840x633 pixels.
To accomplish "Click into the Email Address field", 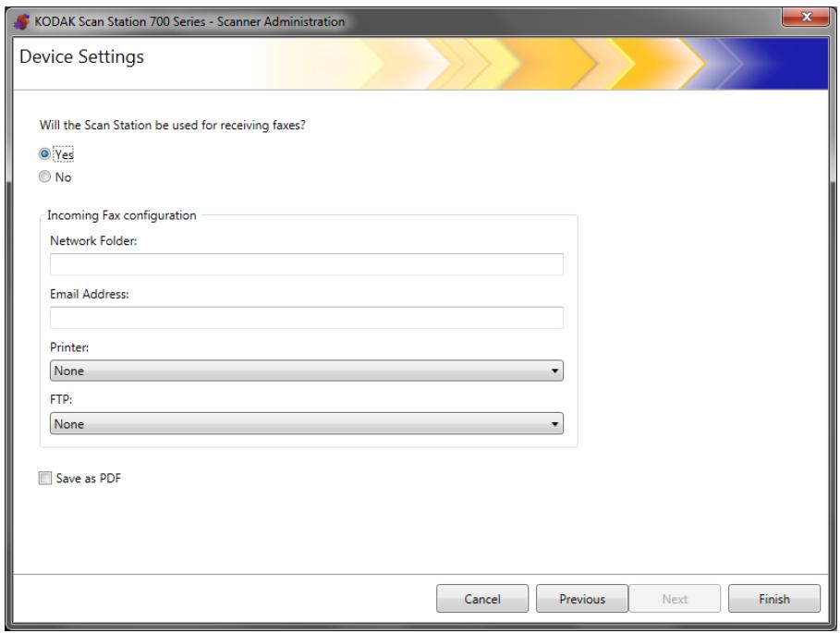I will pyautogui.click(x=307, y=318).
